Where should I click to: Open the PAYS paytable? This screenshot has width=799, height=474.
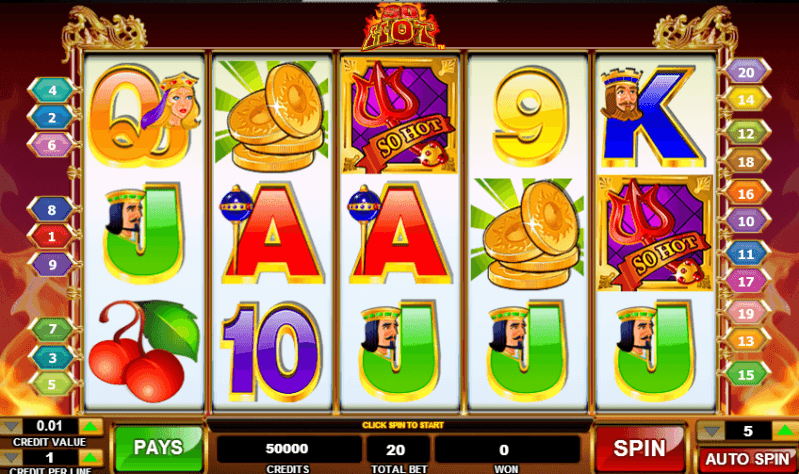click(x=158, y=448)
